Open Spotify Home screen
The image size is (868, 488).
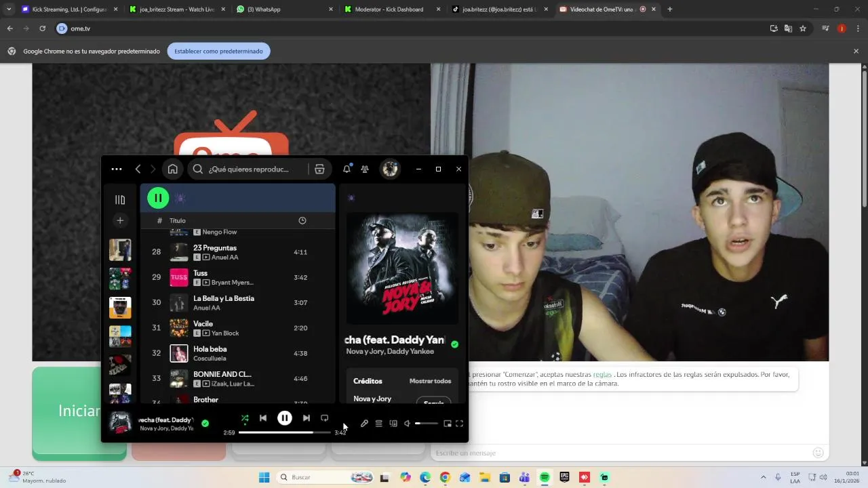173,169
